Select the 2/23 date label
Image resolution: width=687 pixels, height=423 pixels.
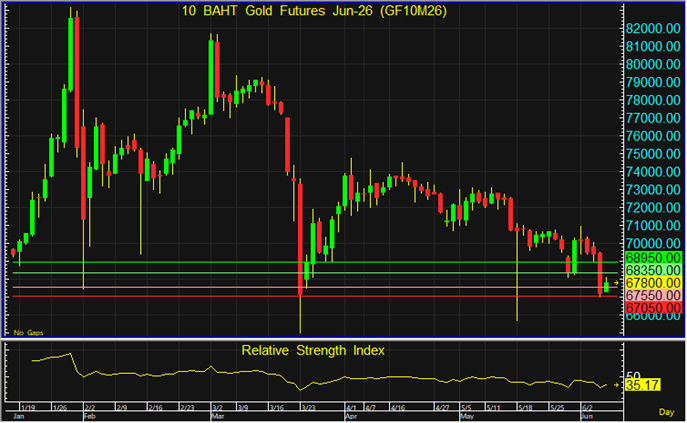point(187,408)
